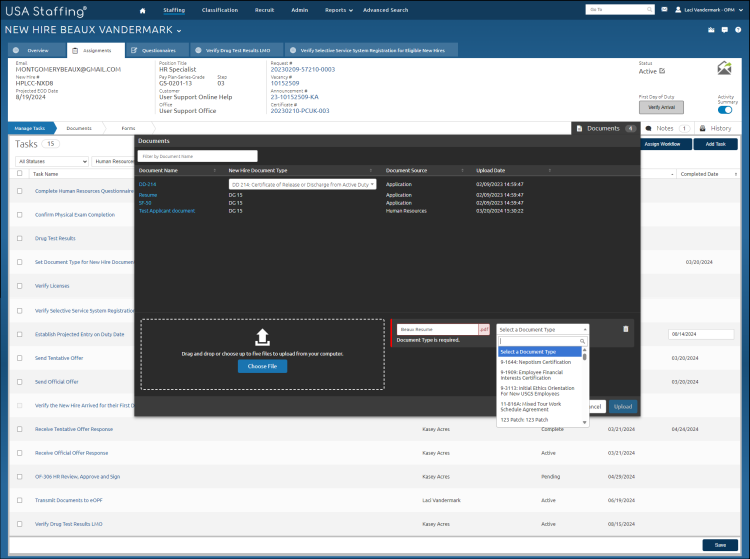Open the All Statuses filter dropdown
This screenshot has width=750, height=559.
coord(52,161)
